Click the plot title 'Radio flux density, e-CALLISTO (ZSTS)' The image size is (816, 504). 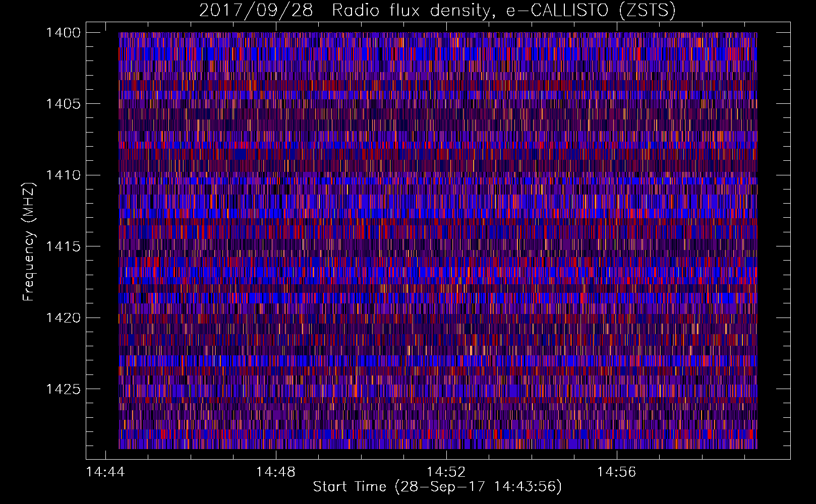click(503, 11)
